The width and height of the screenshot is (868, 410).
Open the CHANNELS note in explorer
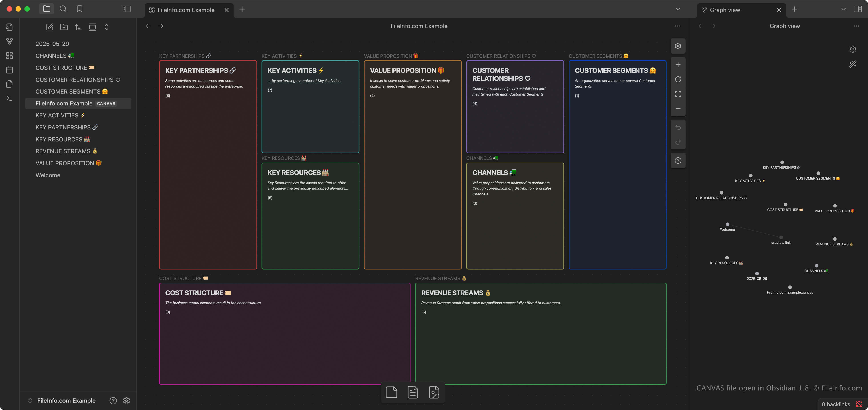(x=78, y=56)
